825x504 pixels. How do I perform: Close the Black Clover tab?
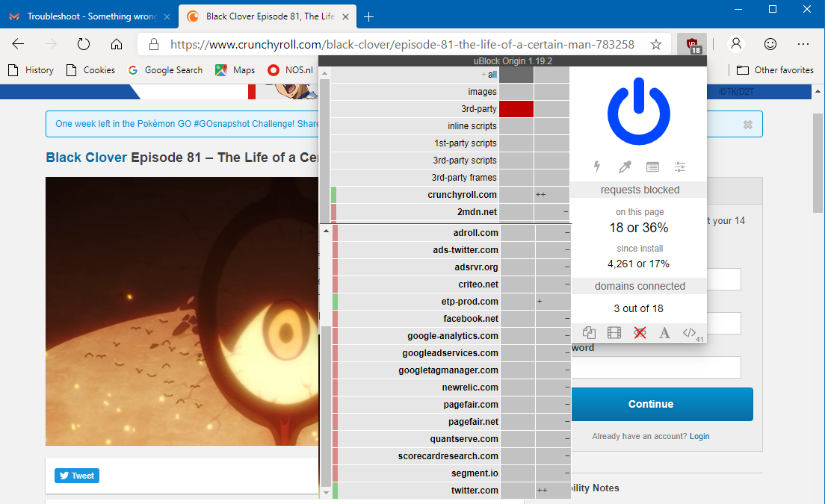pos(346,17)
